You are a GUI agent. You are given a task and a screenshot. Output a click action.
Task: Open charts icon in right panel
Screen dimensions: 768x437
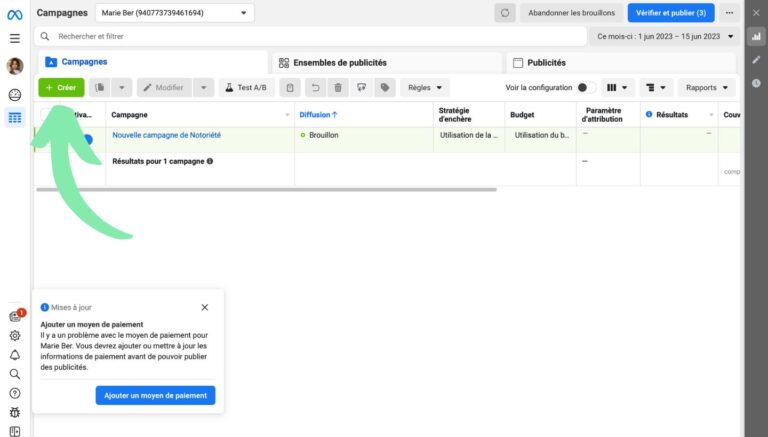(x=756, y=36)
